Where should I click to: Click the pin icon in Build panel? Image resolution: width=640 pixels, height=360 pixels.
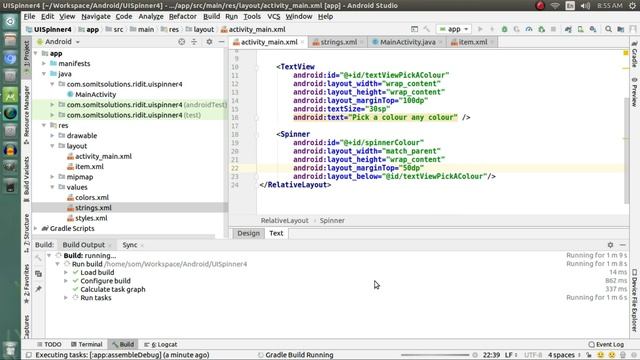tap(38, 289)
